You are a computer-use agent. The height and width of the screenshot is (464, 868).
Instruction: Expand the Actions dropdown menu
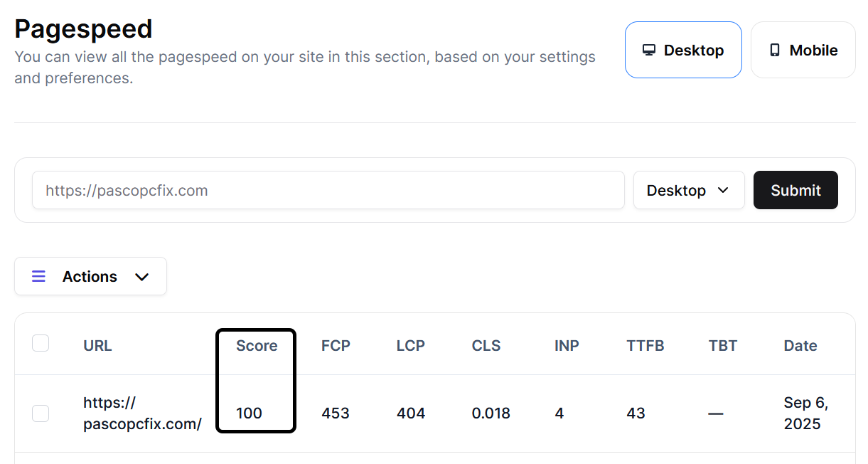point(90,276)
